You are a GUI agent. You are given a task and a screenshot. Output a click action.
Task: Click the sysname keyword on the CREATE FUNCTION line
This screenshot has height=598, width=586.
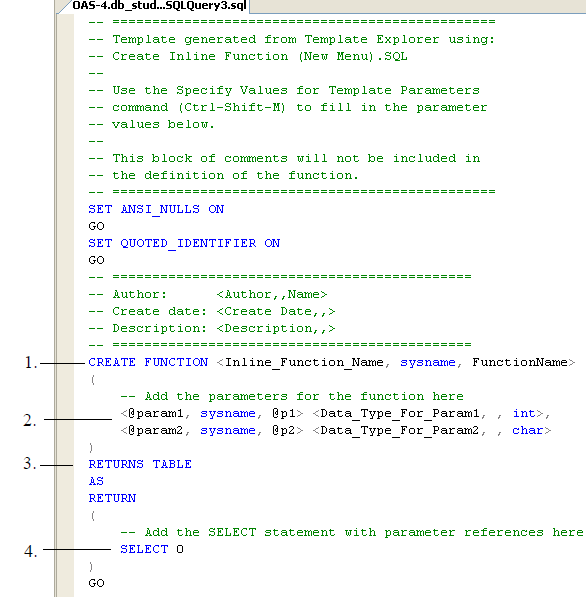click(x=427, y=362)
